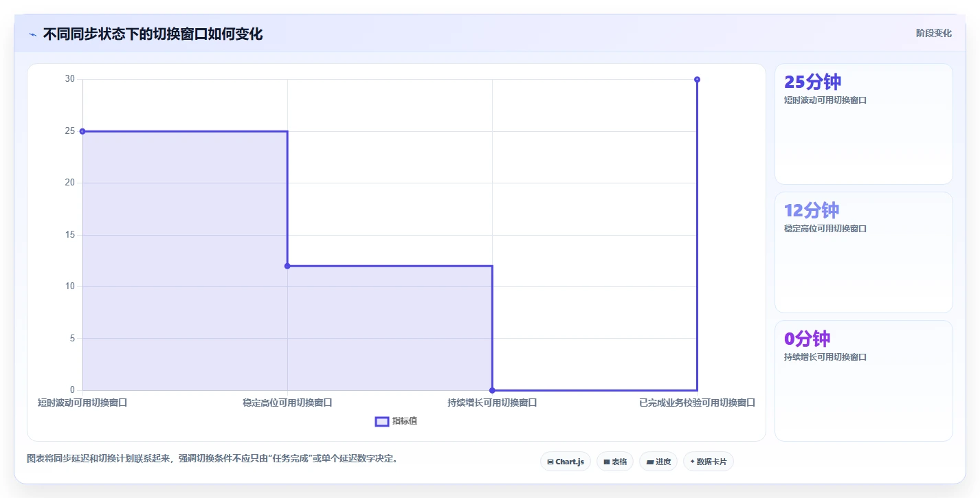
Task: Click the data point at value 25
Action: 82,131
